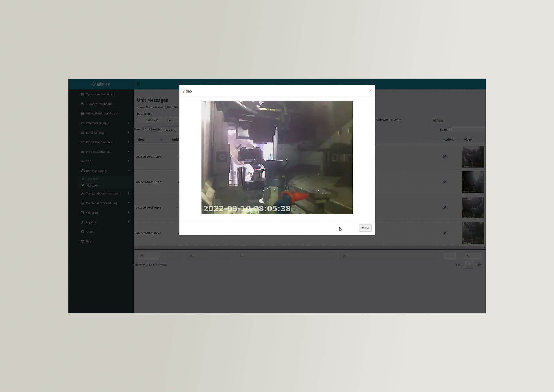This screenshot has height=392, width=554.
Task: Click the About info icon
Action: click(x=83, y=232)
